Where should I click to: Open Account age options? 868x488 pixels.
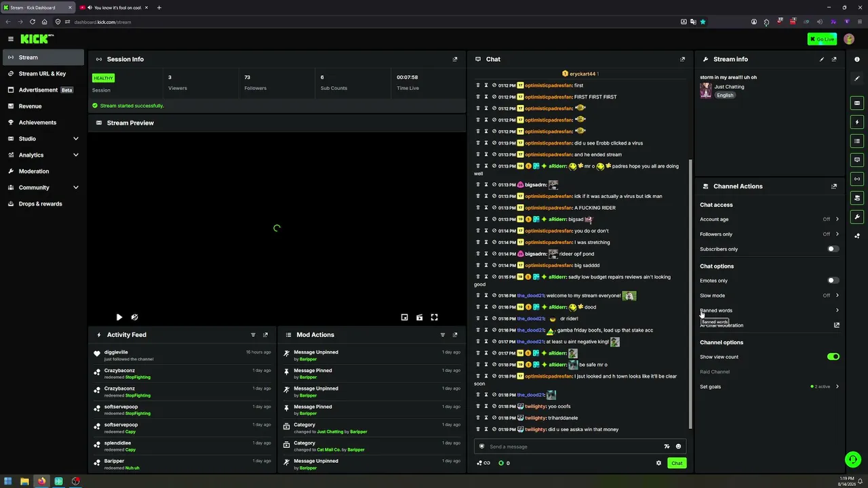(770, 220)
